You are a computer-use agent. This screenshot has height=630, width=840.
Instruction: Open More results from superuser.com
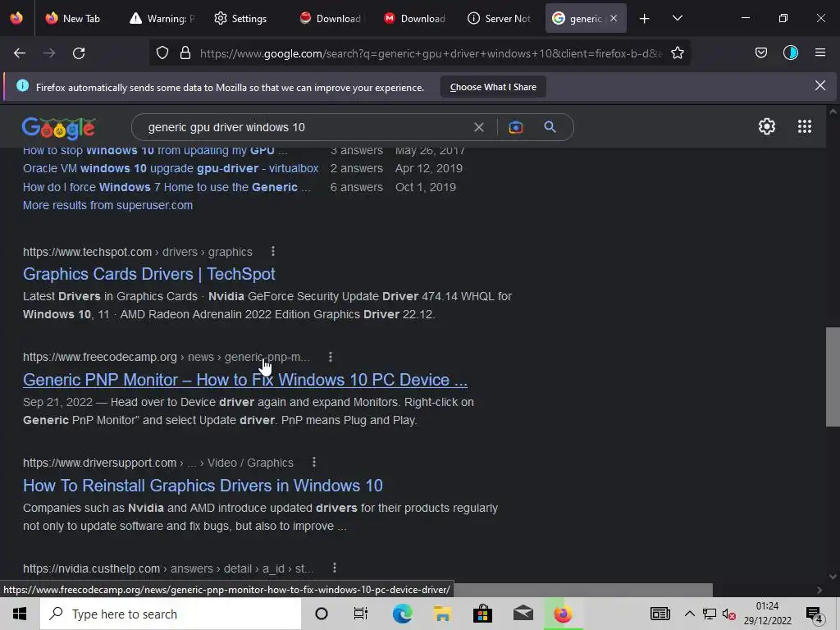click(x=107, y=205)
